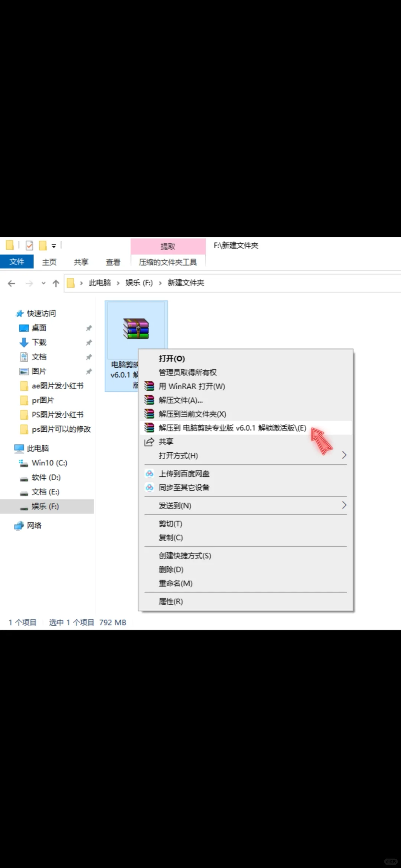Choose 同步至其它设备
The image size is (401, 868).
click(x=246, y=488)
